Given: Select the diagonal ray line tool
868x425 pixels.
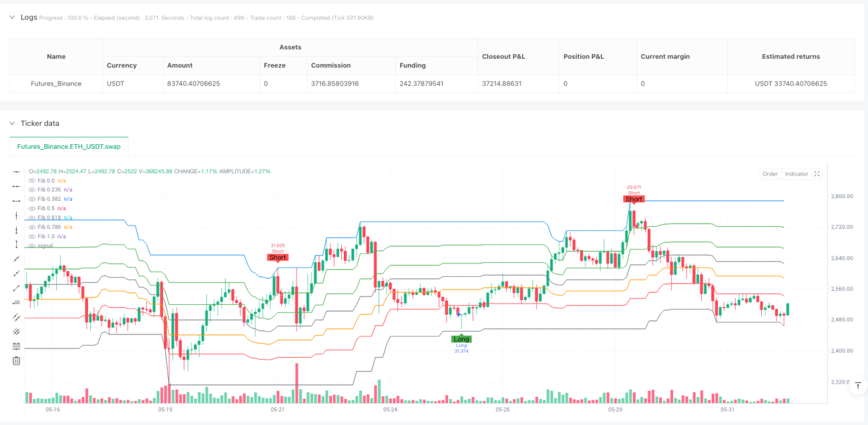Looking at the screenshot, I should tap(17, 274).
